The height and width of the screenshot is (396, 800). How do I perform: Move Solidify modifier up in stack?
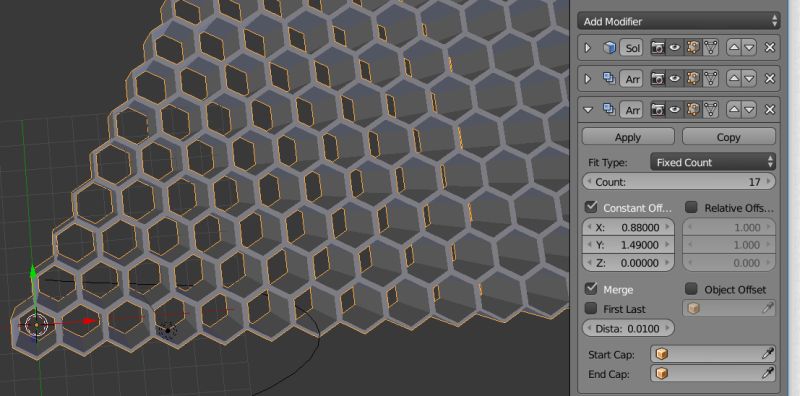[734, 48]
